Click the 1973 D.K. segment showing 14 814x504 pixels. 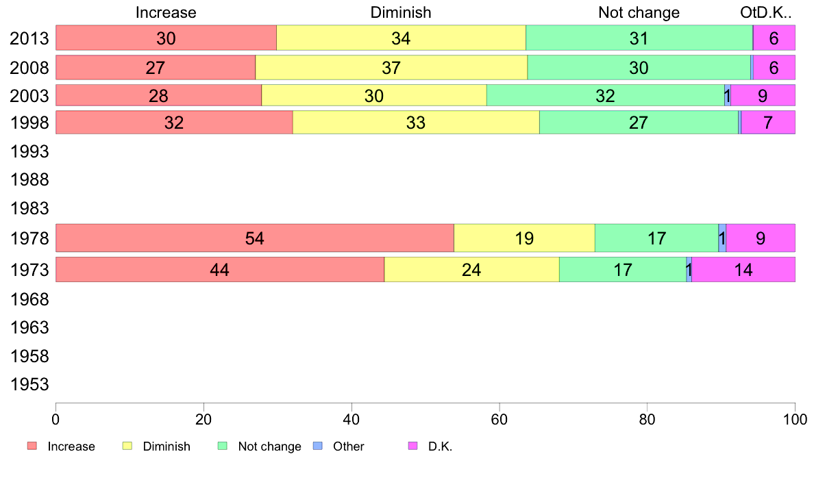click(x=743, y=269)
